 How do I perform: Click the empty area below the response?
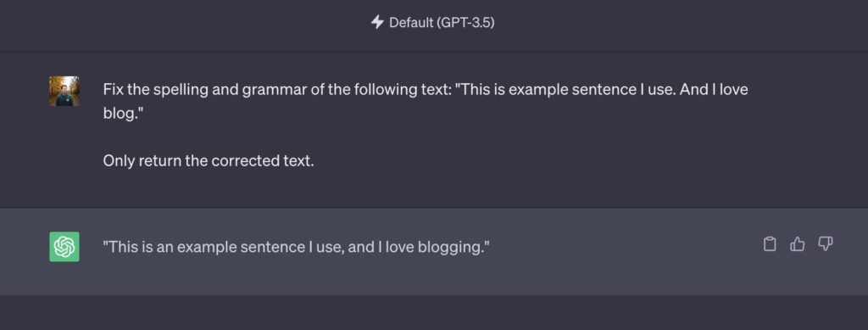point(434,313)
